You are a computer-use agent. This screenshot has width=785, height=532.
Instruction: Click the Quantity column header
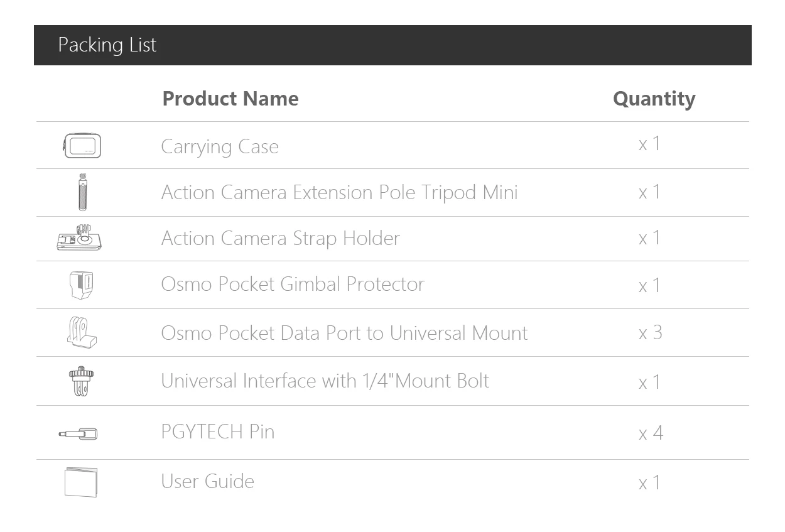point(654,99)
